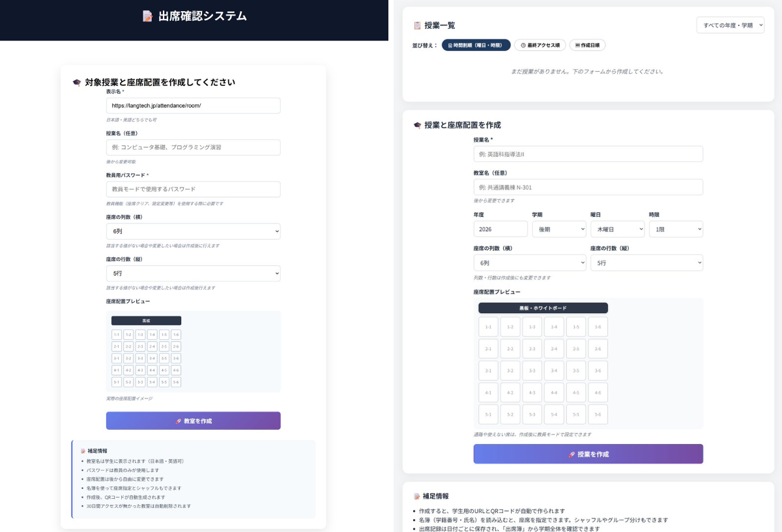Click seat 1-1 in the left page preview
This screenshot has width=782, height=532.
point(117,335)
